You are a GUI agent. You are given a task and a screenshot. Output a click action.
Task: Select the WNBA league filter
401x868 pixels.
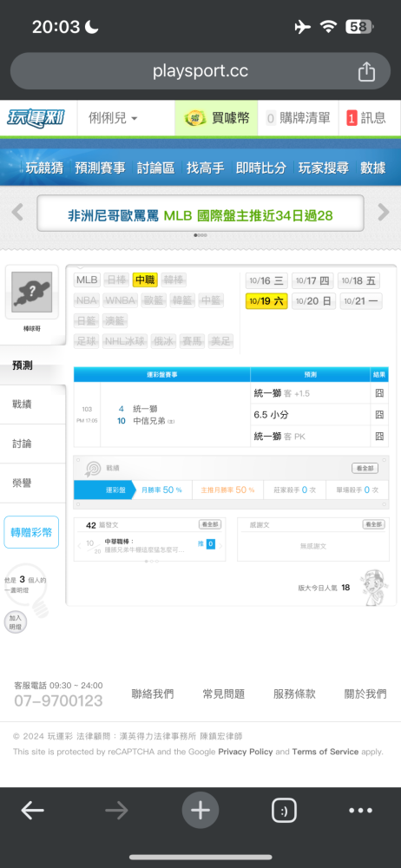[120, 300]
